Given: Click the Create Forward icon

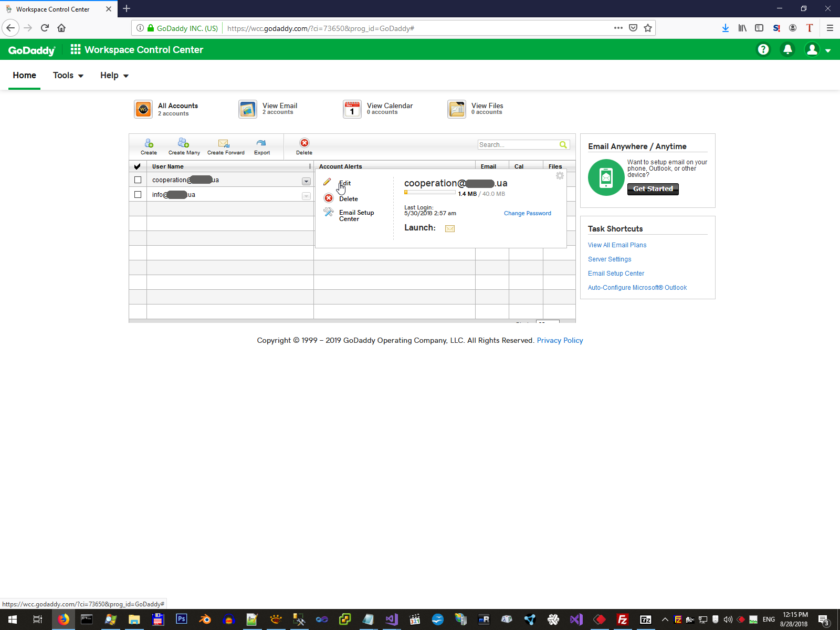Looking at the screenshot, I should click(224, 143).
